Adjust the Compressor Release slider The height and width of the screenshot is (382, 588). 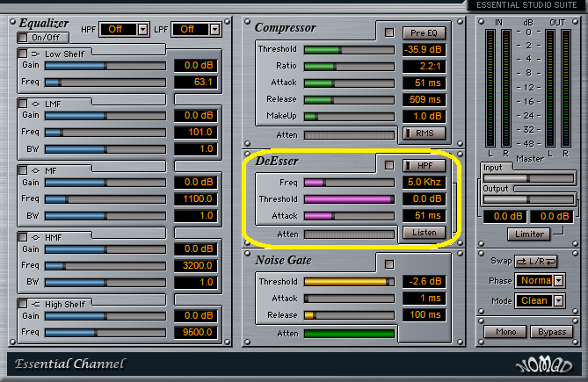coord(349,100)
